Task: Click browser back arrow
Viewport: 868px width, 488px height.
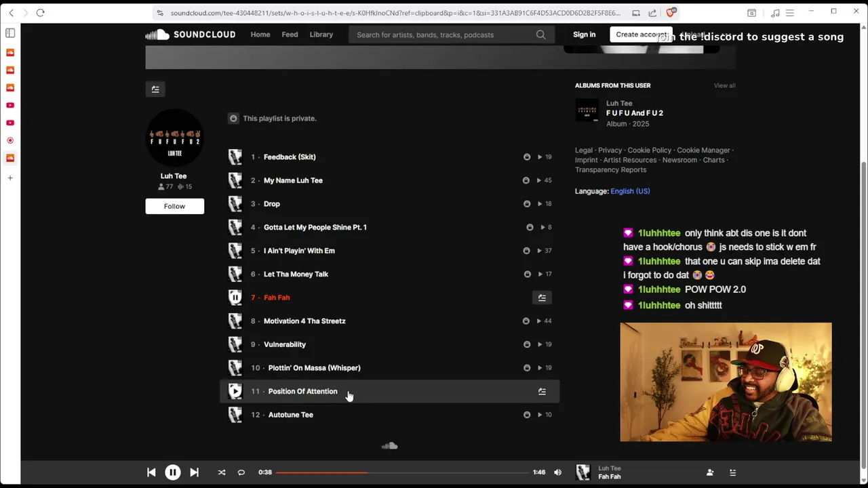Action: (x=11, y=13)
